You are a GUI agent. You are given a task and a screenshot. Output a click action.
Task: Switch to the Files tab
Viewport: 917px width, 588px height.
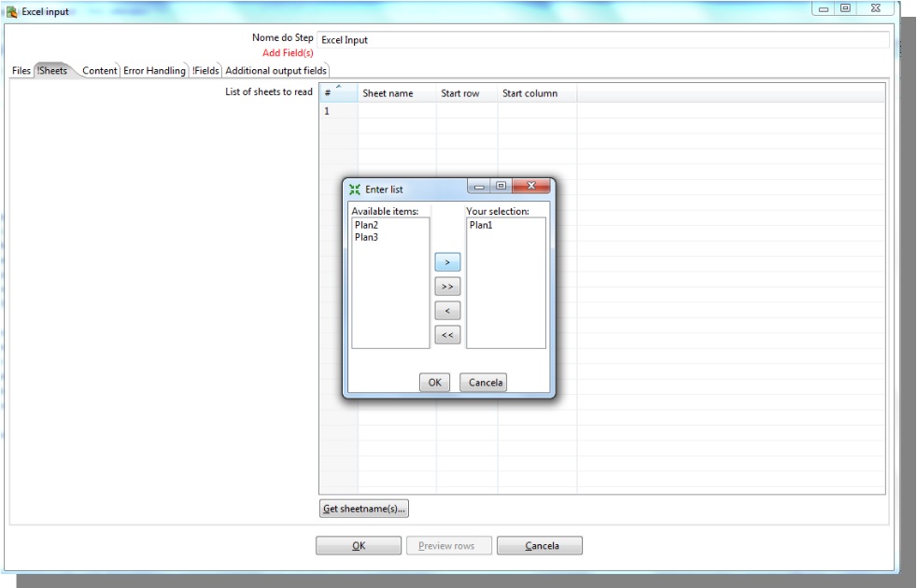click(x=21, y=71)
